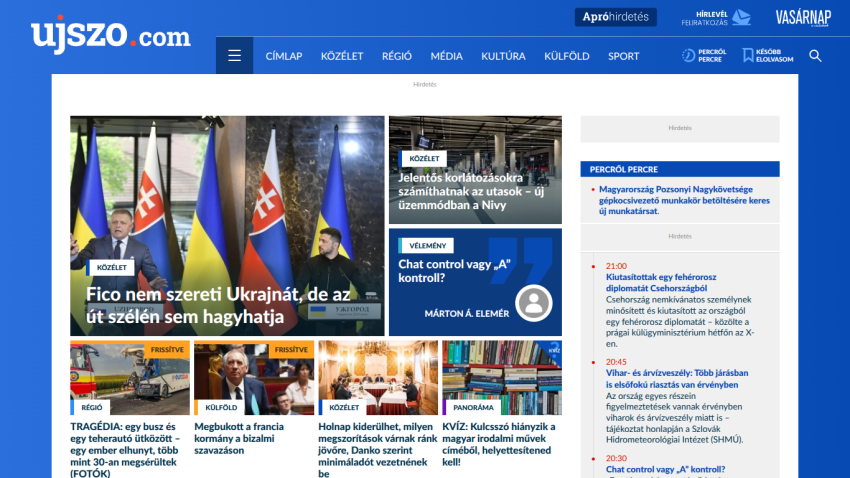Viewport: 850px width, 478px height.
Task: Open Percről percre clock icon in navbar
Action: click(x=688, y=55)
